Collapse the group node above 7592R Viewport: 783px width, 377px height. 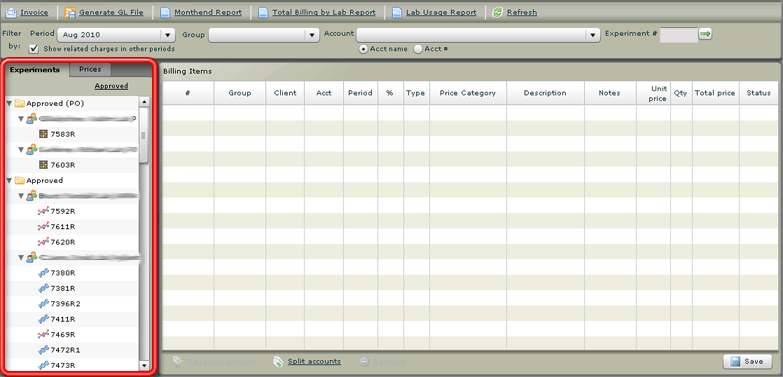[x=21, y=196]
